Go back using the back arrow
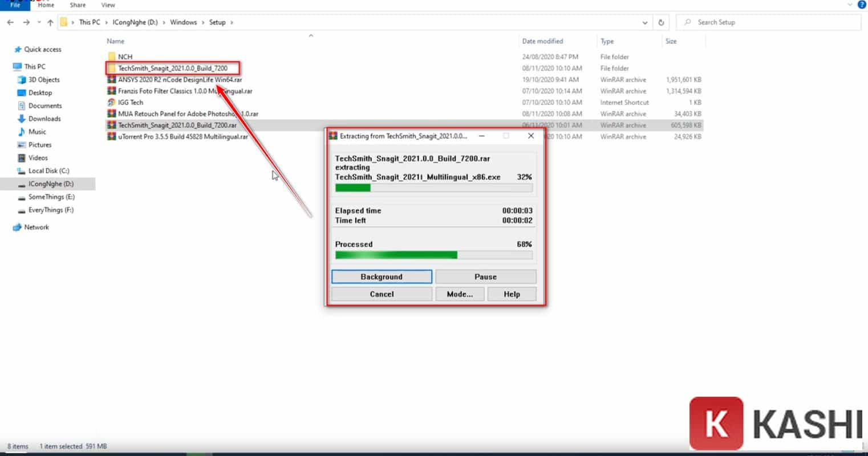 click(x=10, y=22)
